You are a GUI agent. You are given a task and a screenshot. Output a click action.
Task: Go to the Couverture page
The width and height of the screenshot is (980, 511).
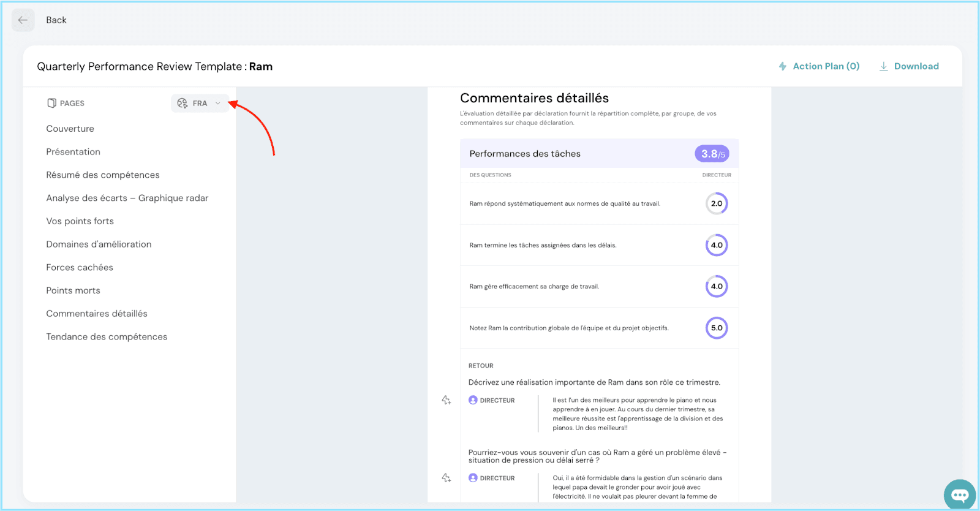[x=70, y=129]
